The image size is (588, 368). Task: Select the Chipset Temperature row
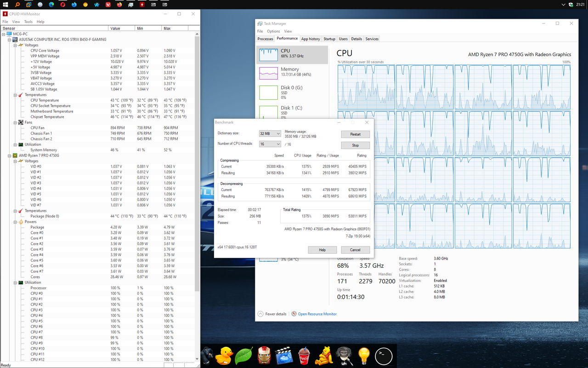coord(98,117)
